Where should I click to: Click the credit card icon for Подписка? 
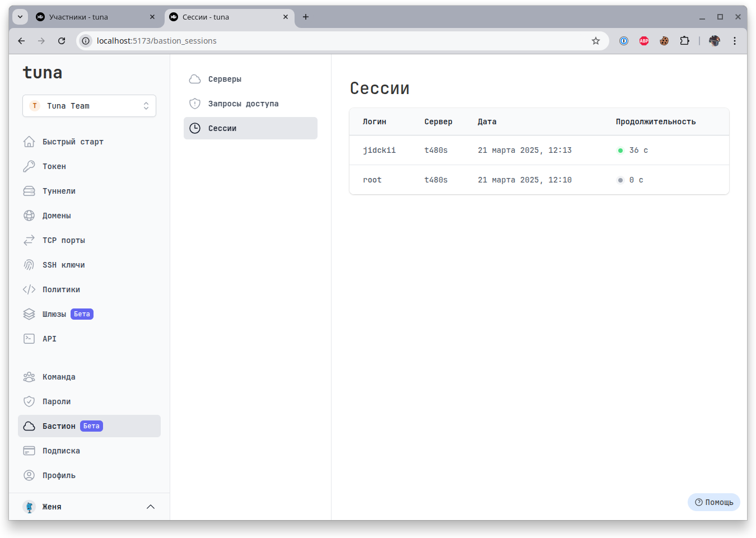tap(29, 451)
